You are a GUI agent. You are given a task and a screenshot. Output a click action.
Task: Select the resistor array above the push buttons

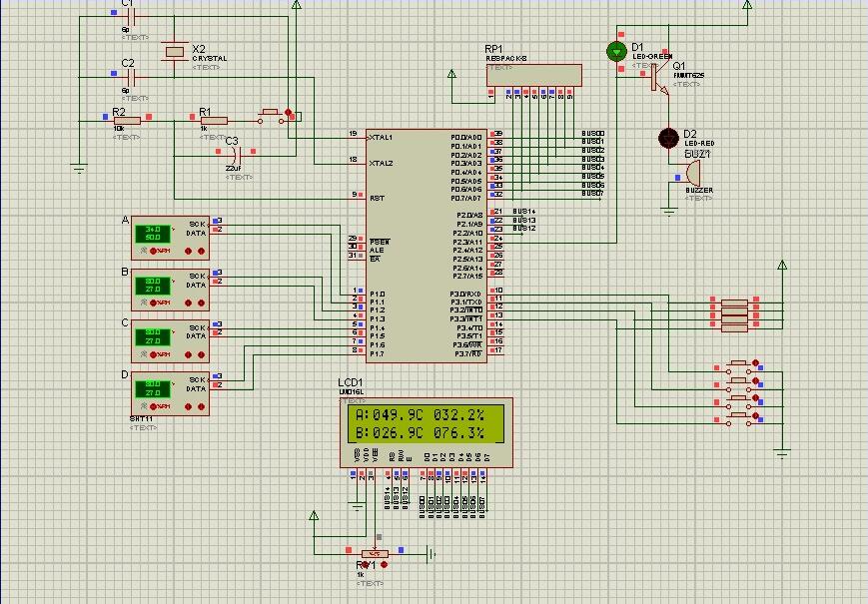click(734, 310)
